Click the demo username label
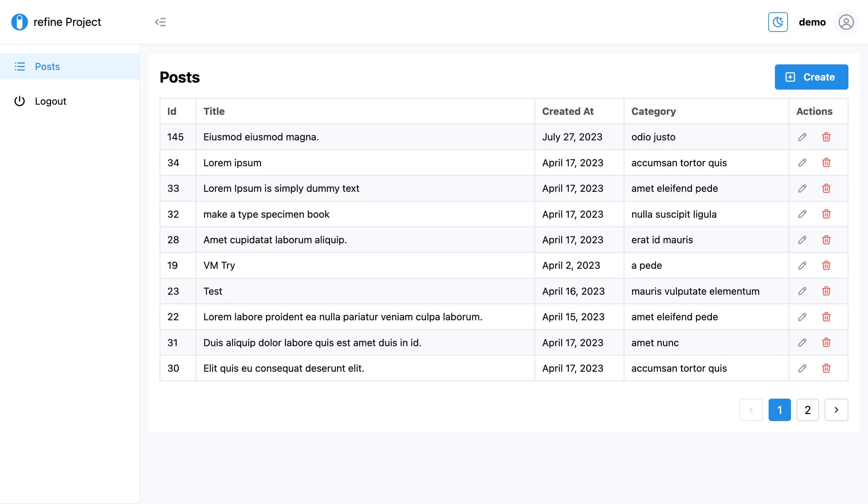This screenshot has width=868, height=504. [x=812, y=22]
